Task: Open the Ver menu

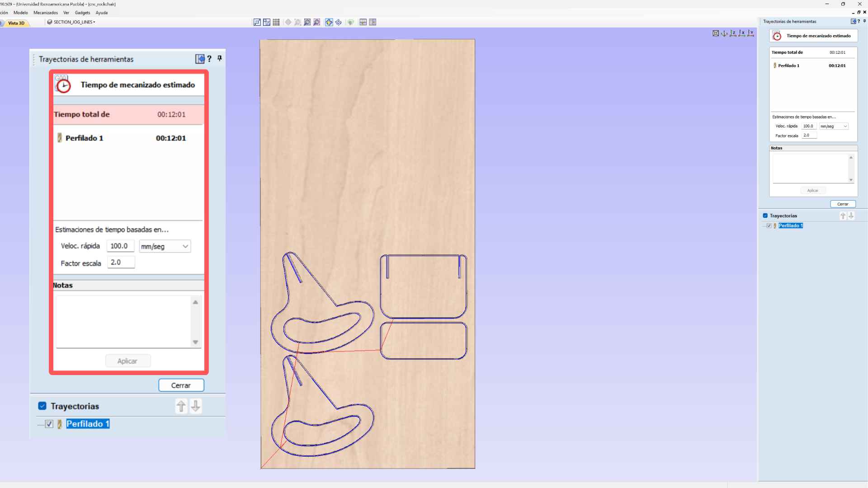Action: (66, 13)
